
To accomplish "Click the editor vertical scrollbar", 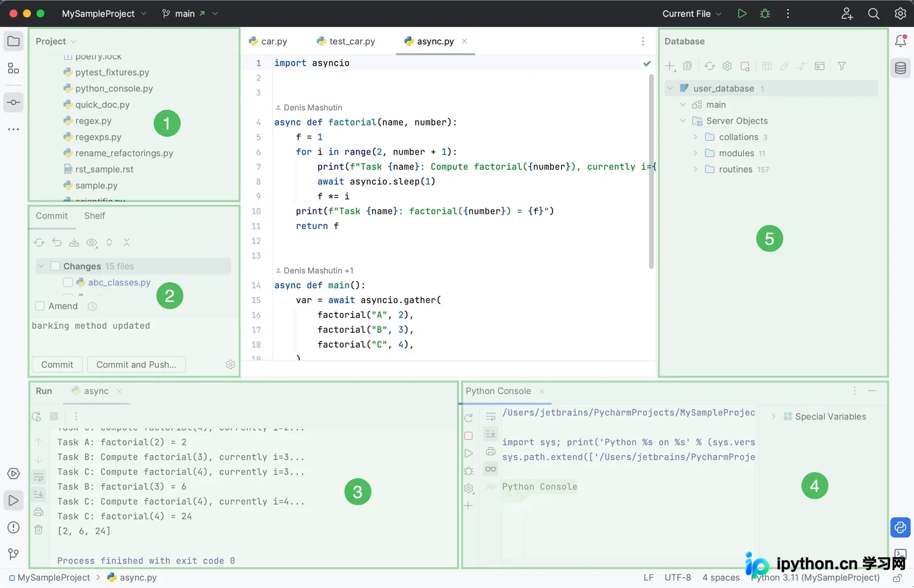I will pos(651,171).
